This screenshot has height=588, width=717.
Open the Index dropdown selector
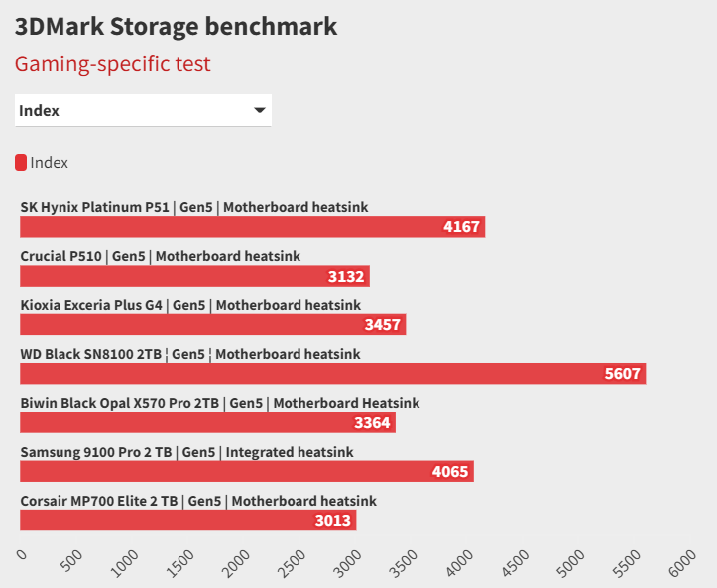[x=142, y=110]
